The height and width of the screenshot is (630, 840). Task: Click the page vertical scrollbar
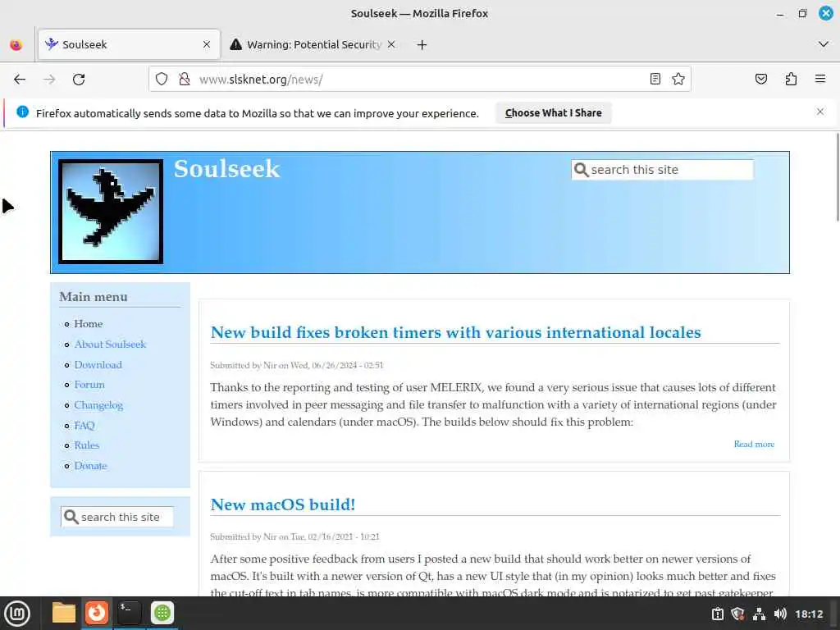[x=838, y=177]
